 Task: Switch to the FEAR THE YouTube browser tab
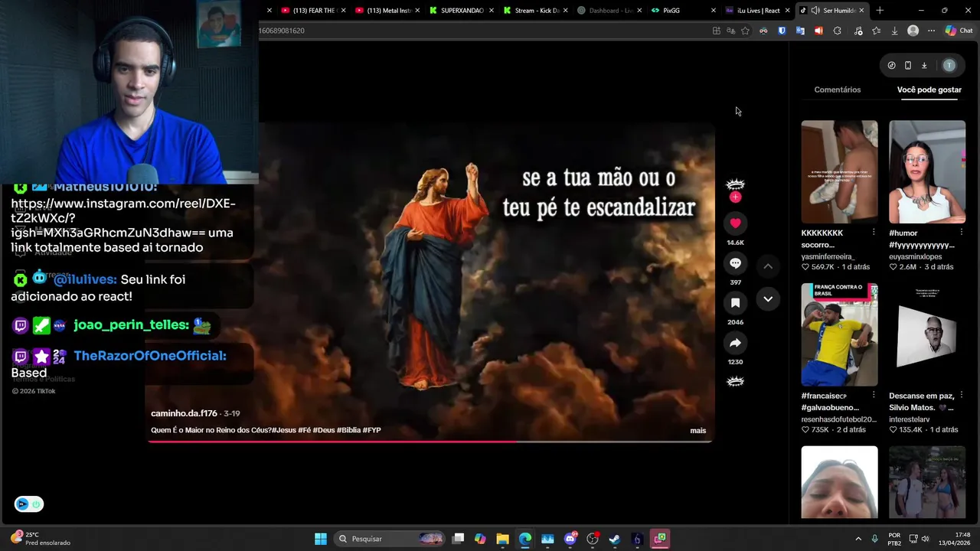[314, 11]
